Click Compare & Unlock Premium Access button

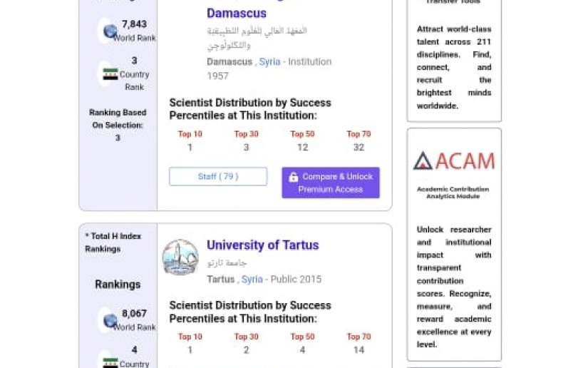(x=331, y=183)
